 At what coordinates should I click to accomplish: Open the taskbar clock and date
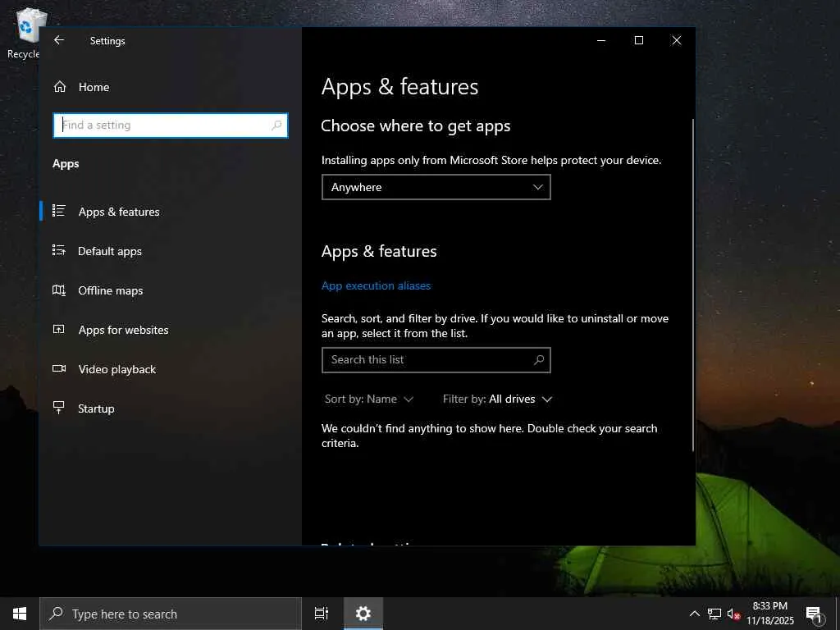tap(769, 614)
